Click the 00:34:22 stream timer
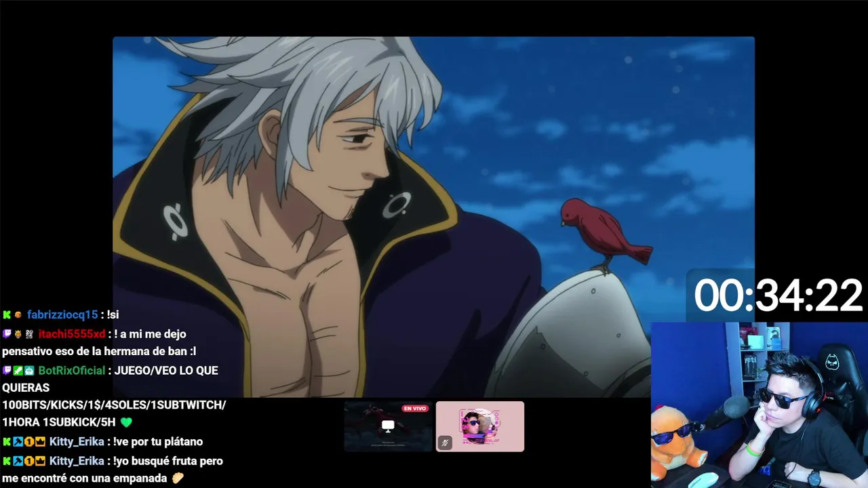The width and height of the screenshot is (868, 488). 778,296
